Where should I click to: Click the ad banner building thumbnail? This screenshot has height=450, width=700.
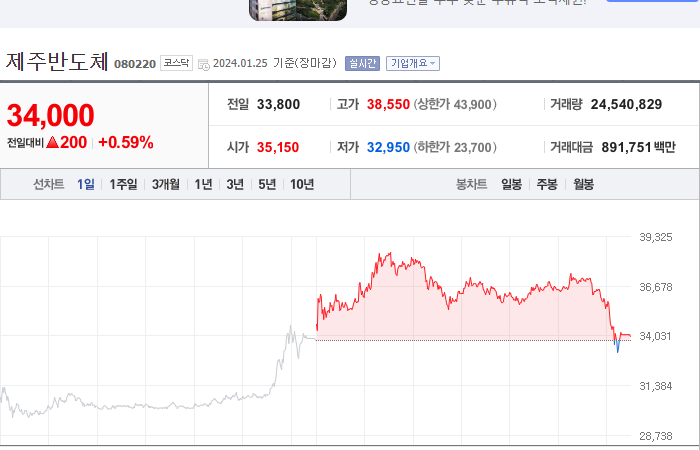coord(298,10)
